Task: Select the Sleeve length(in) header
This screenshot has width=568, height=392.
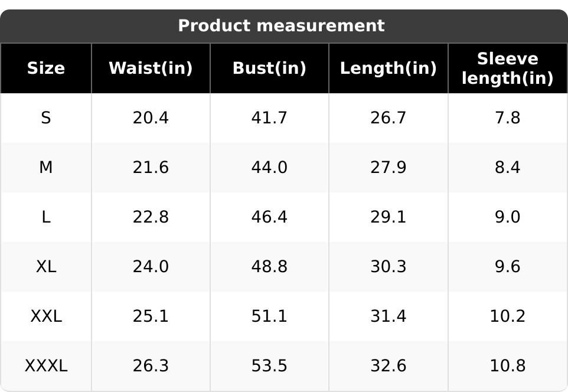Action: click(507, 68)
